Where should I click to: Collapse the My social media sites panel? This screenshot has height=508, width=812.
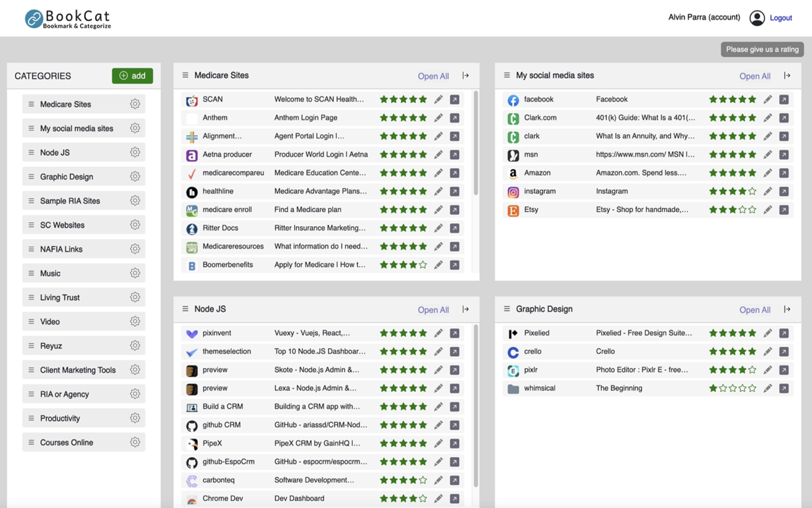[x=787, y=76]
